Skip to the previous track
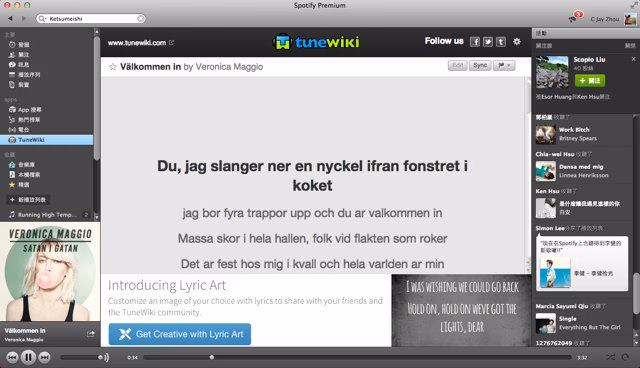Screen dimensions: 640x368 click(x=12, y=357)
